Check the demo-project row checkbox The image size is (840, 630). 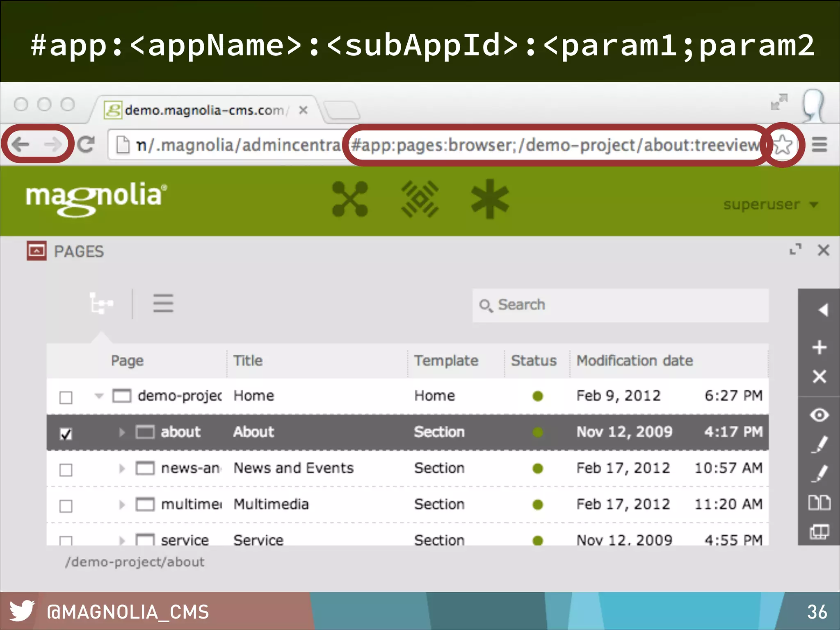[x=66, y=397]
